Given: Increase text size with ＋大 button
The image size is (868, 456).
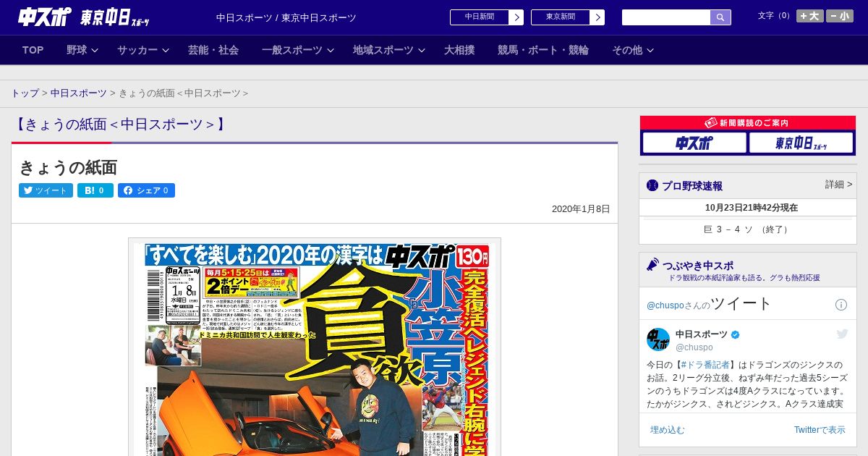Looking at the screenshot, I should [809, 16].
